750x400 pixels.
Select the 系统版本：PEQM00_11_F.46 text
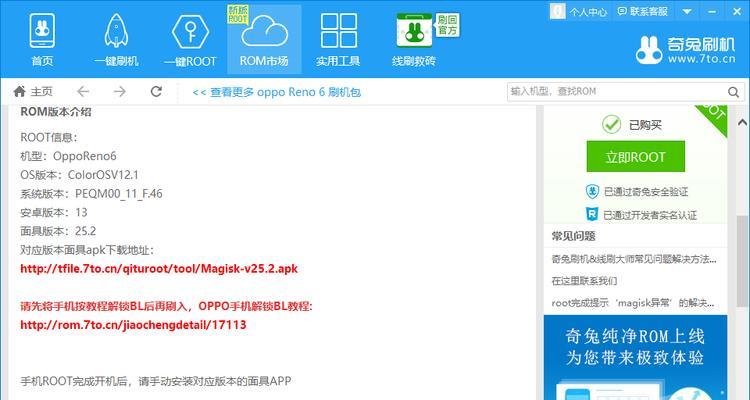tap(91, 193)
